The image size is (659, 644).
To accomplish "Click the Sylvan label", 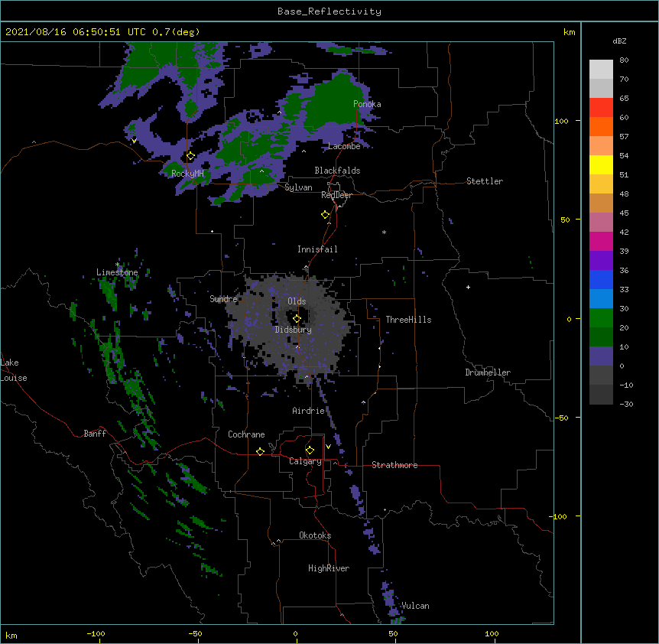I will tap(298, 187).
